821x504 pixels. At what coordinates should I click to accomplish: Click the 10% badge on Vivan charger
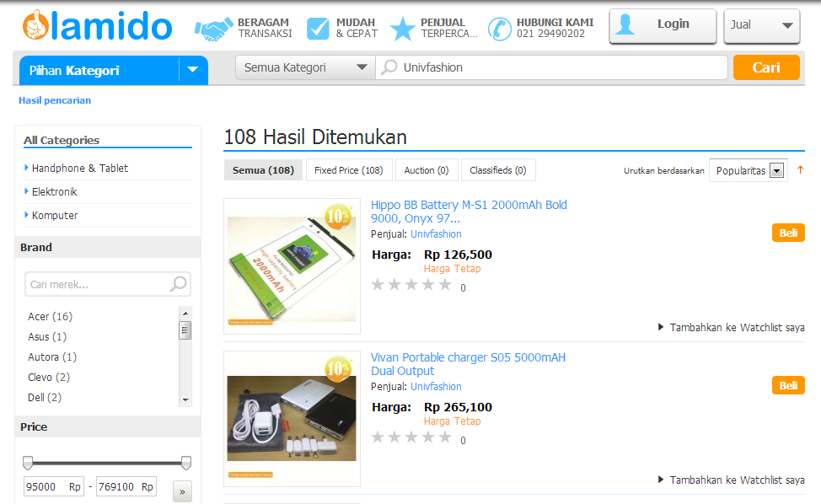coord(338,369)
